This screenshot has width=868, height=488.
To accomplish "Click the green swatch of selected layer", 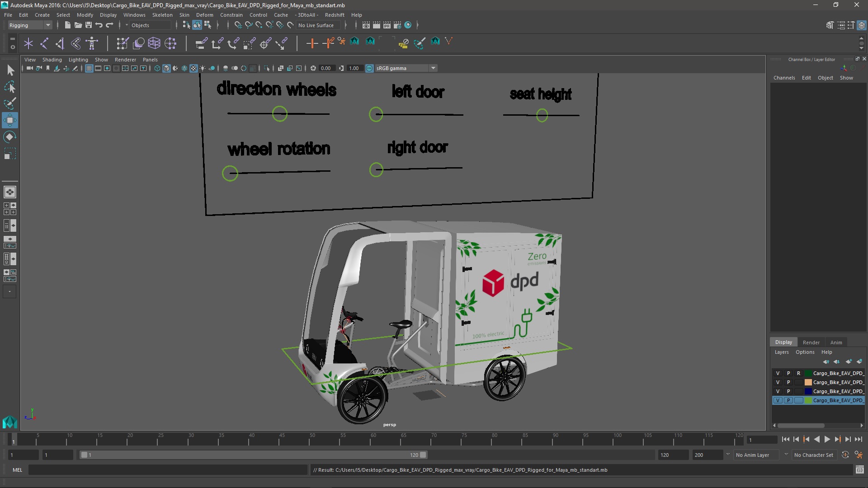I will (x=808, y=400).
